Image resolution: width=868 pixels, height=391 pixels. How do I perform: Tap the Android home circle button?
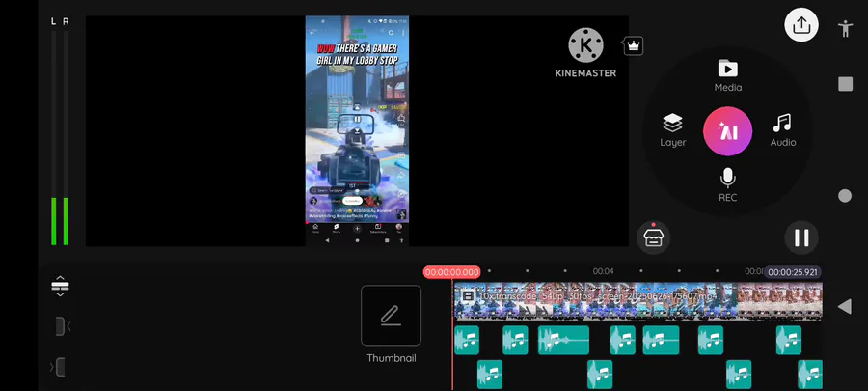pos(845,195)
